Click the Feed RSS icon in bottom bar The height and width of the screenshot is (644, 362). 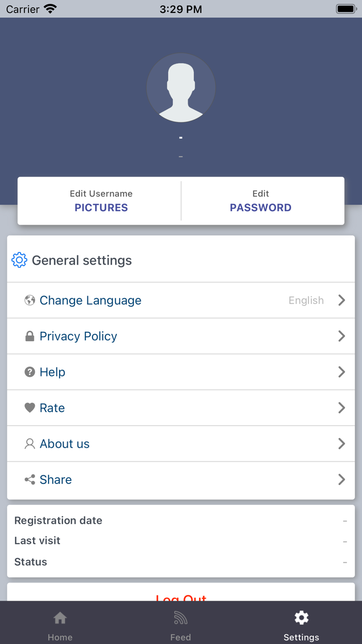(x=180, y=618)
